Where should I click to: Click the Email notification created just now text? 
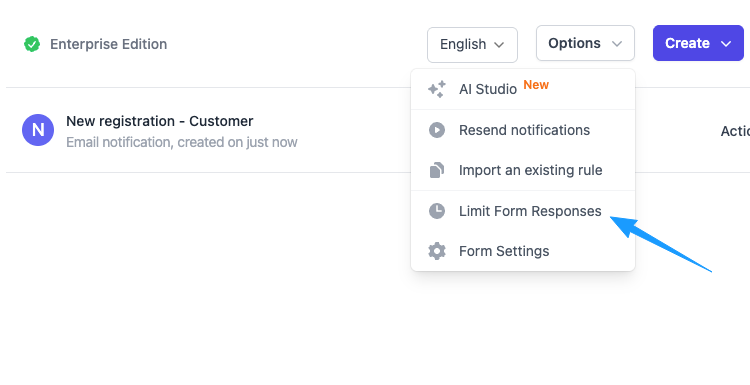click(182, 143)
